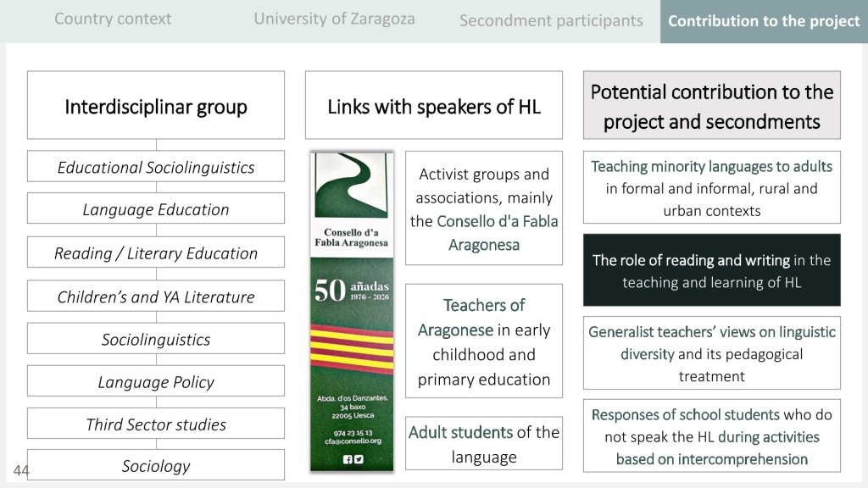Click the Teachers of Aragonese text box
This screenshot has height=488, width=868.
[483, 341]
